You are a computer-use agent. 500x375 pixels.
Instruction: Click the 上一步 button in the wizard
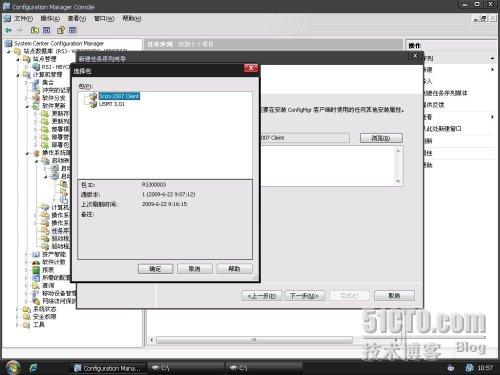(x=262, y=296)
